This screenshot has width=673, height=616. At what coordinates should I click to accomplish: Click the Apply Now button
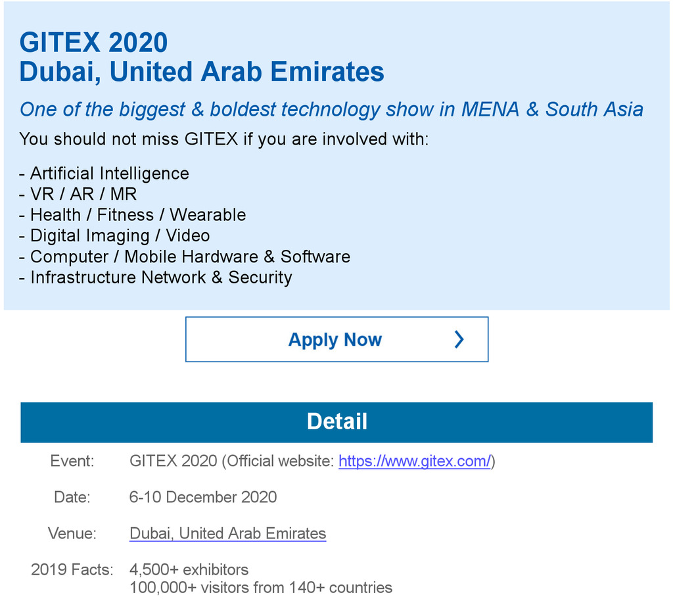336,339
